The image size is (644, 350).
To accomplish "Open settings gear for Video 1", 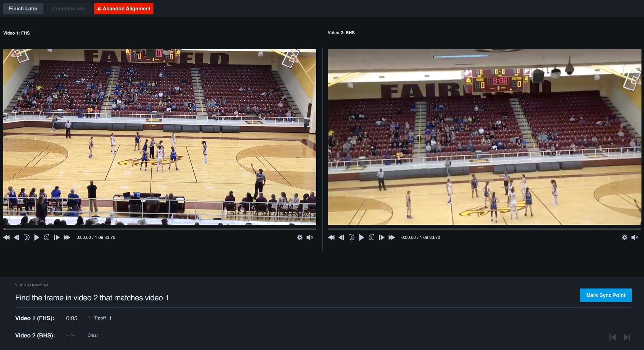I will tap(300, 237).
